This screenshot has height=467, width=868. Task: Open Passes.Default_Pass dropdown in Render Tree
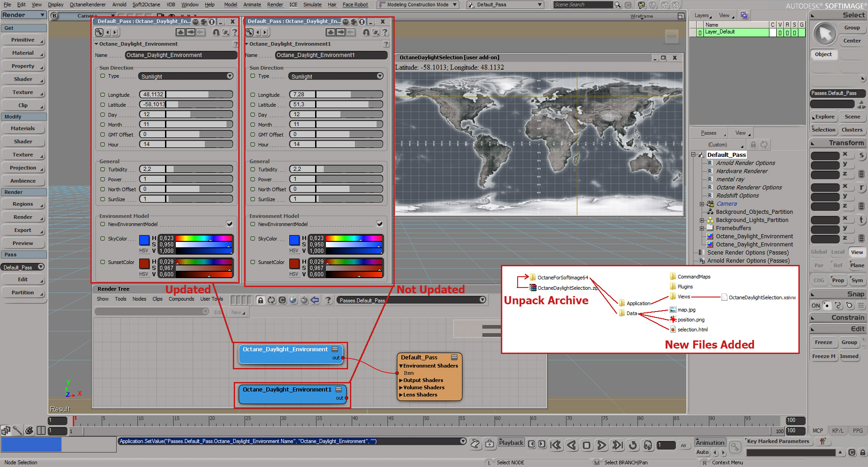(x=412, y=300)
